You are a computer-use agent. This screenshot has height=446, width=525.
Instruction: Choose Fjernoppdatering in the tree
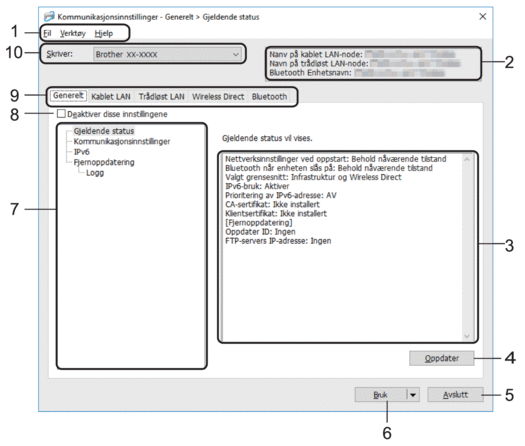point(104,162)
